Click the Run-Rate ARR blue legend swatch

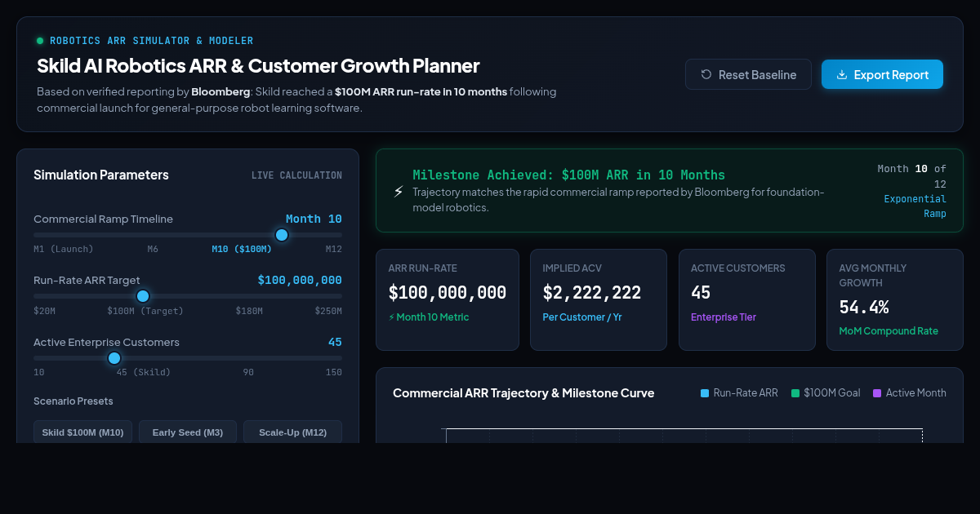point(705,393)
